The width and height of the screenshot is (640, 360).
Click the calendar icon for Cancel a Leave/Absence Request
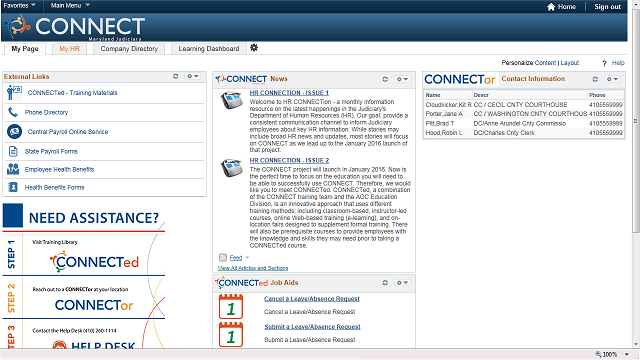coord(231,306)
